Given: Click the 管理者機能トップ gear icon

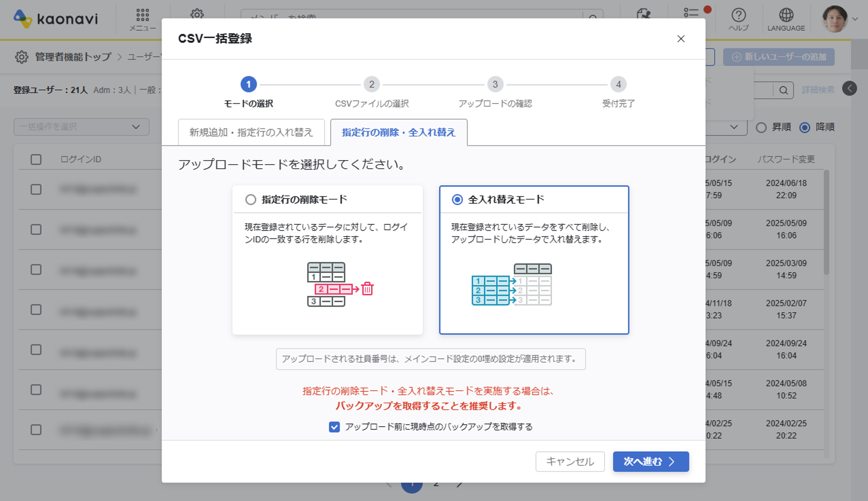Looking at the screenshot, I should [x=21, y=57].
